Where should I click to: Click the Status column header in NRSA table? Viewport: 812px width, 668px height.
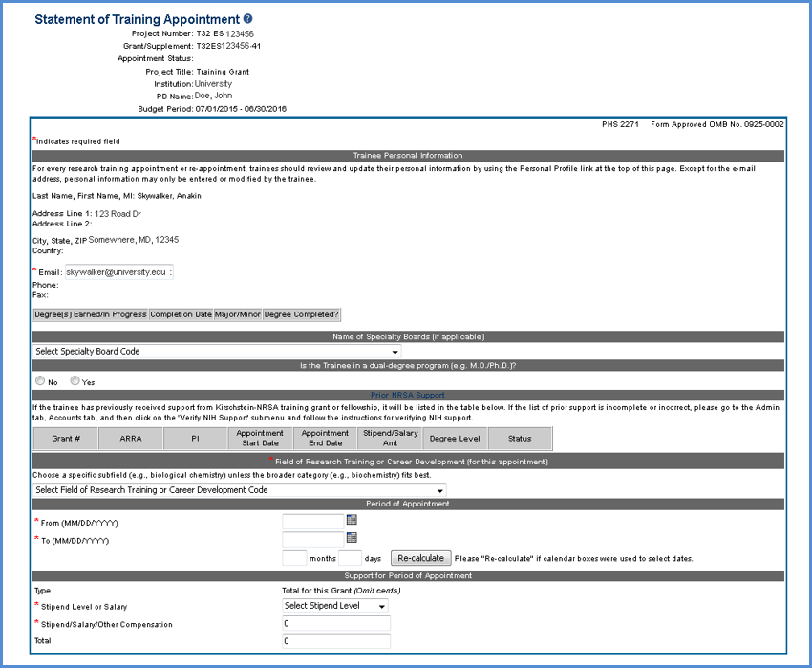520,439
